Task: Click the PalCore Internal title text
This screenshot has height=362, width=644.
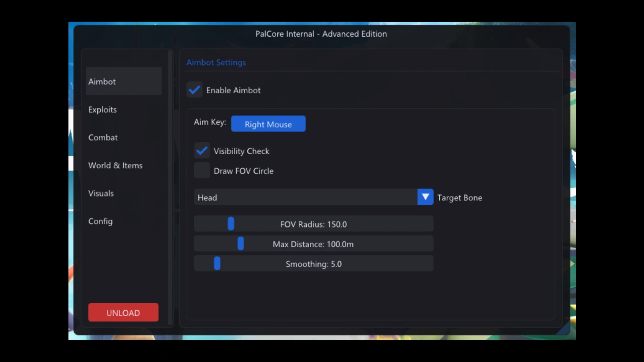Action: pos(321,34)
